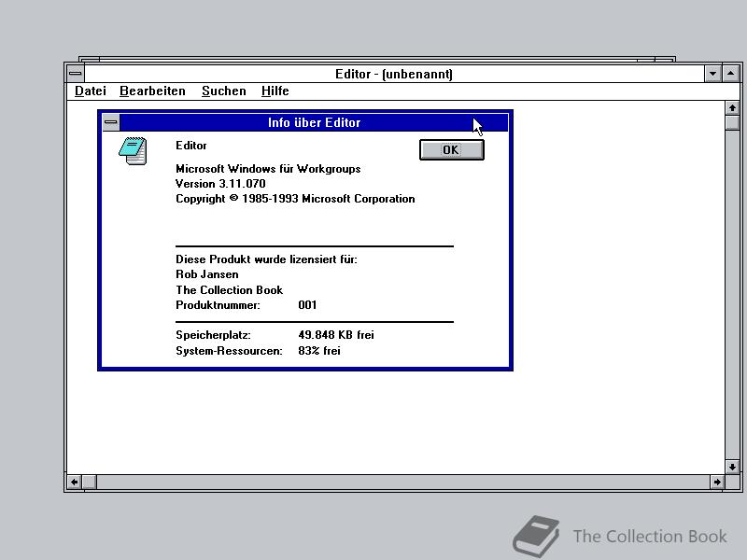This screenshot has height=560, width=747.
Task: Click '83% frei' system resources value
Action: (319, 351)
